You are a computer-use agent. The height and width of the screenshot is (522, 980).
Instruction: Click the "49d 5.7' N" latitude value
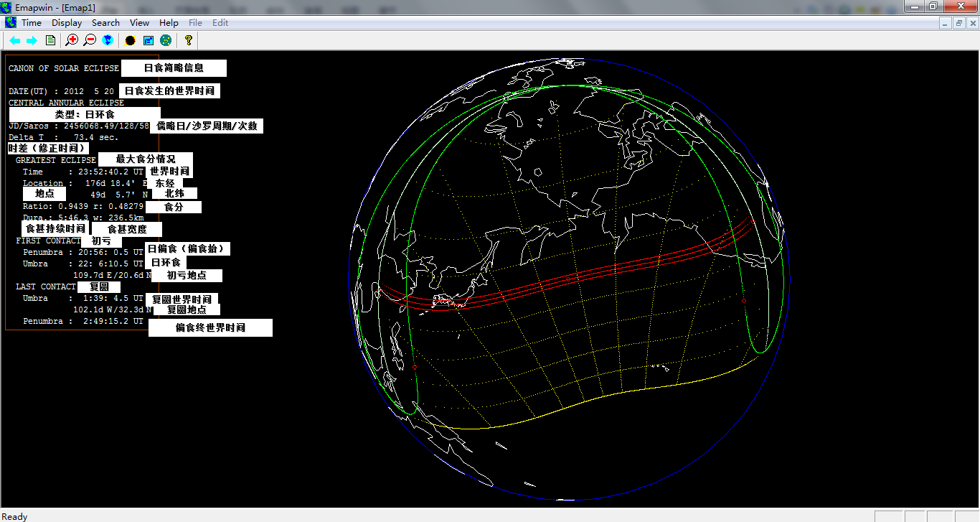pos(119,195)
